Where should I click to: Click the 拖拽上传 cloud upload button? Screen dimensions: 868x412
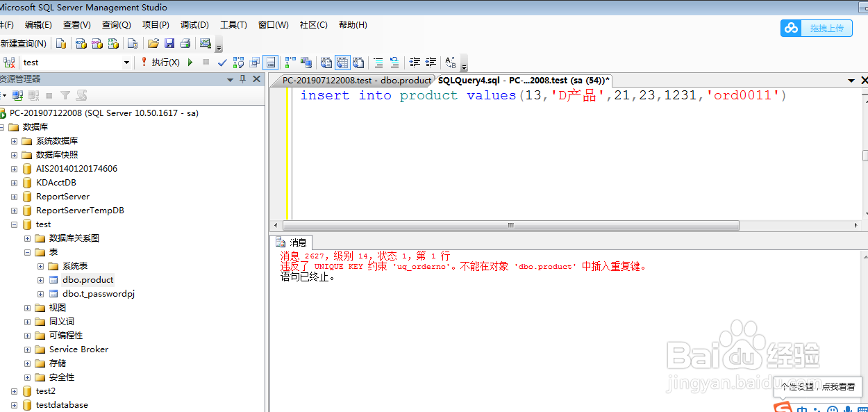[x=816, y=28]
